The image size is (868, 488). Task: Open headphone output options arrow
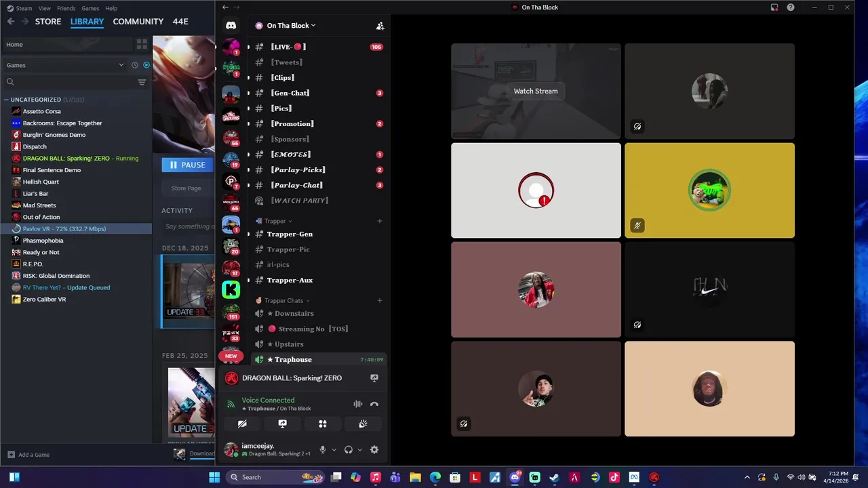359,449
